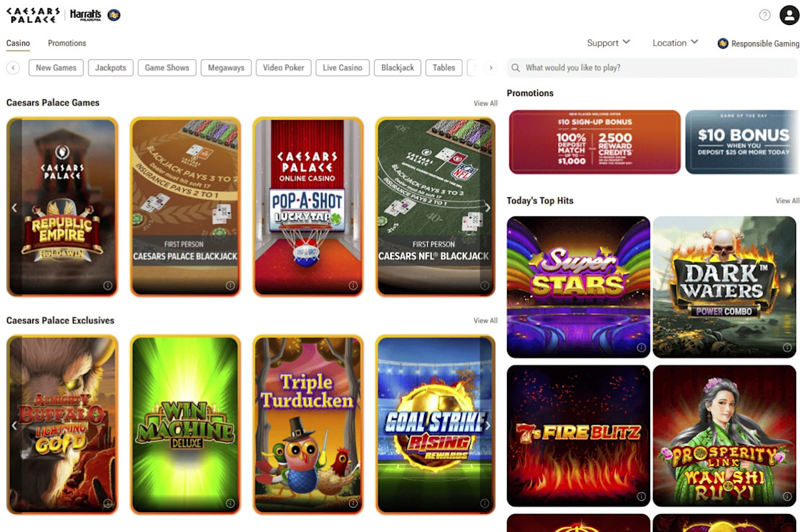Expand the Support dropdown
This screenshot has width=806, height=532.
pos(608,43)
